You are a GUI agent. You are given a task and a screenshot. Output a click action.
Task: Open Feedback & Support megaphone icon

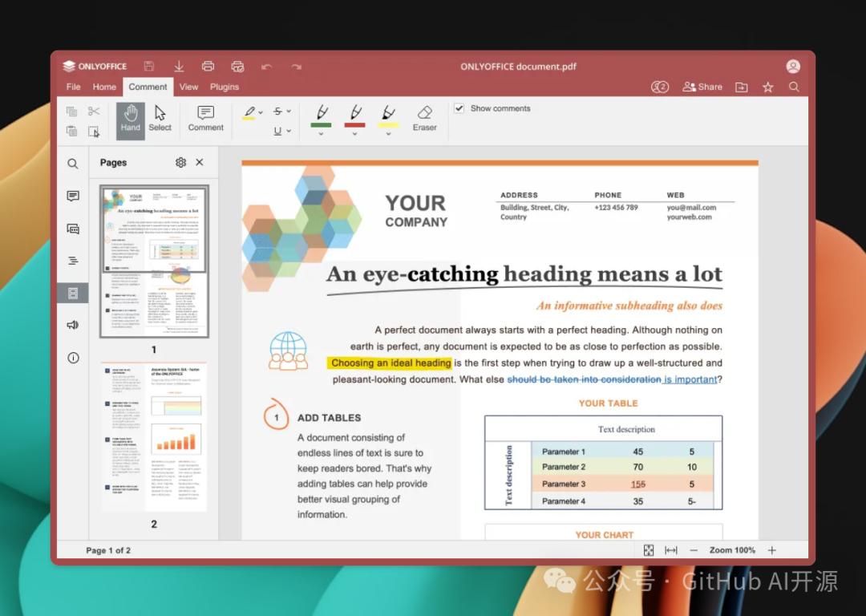(x=73, y=325)
